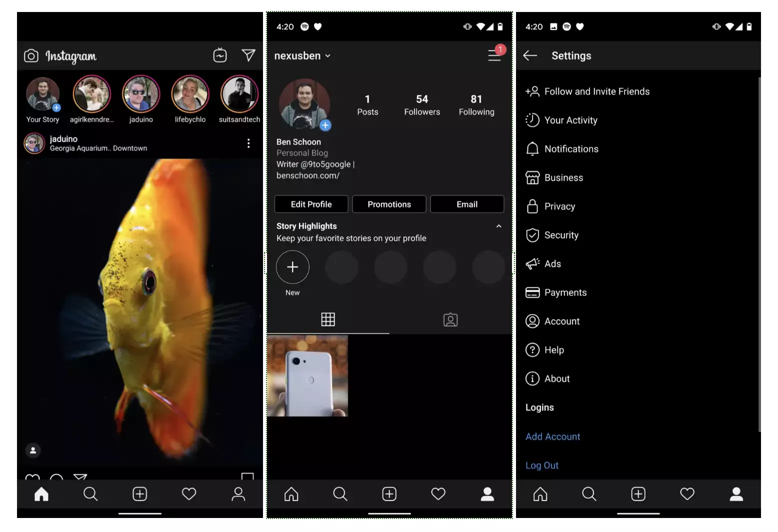
Task: Open the Pixel phone post thumbnail
Action: click(x=307, y=376)
